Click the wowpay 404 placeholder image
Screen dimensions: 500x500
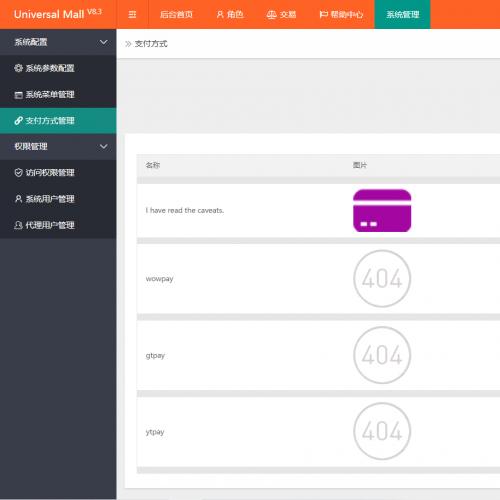point(382,278)
